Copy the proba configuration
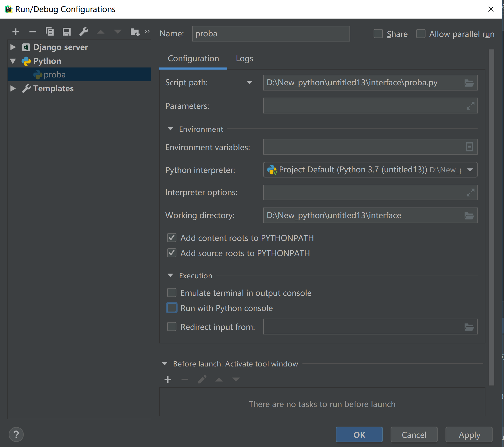Image resolution: width=504 pixels, height=447 pixels. (x=50, y=31)
